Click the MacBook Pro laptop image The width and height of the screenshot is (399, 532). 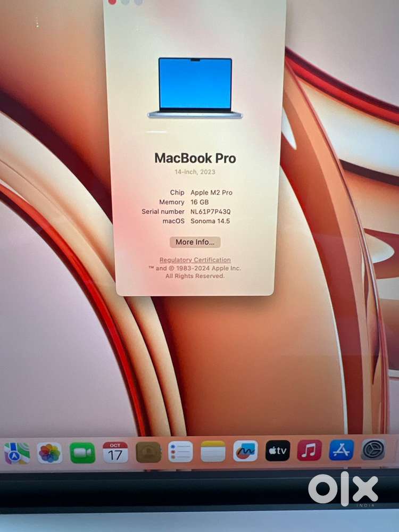tap(195, 88)
